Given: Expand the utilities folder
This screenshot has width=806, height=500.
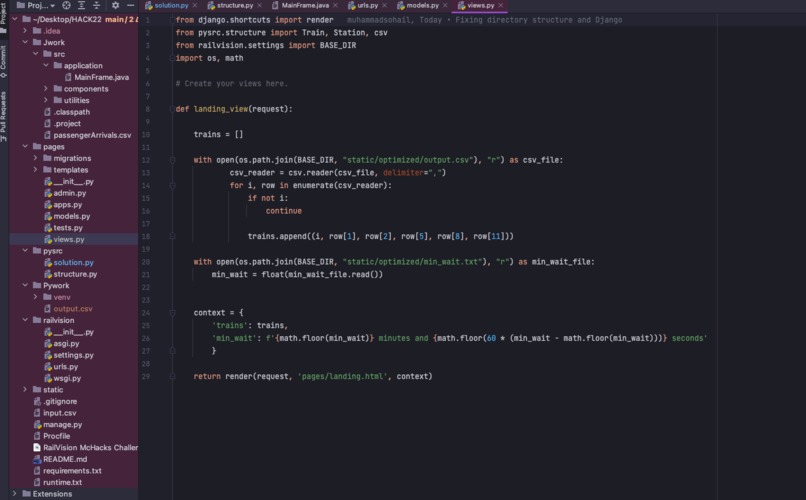Looking at the screenshot, I should pyautogui.click(x=46, y=100).
